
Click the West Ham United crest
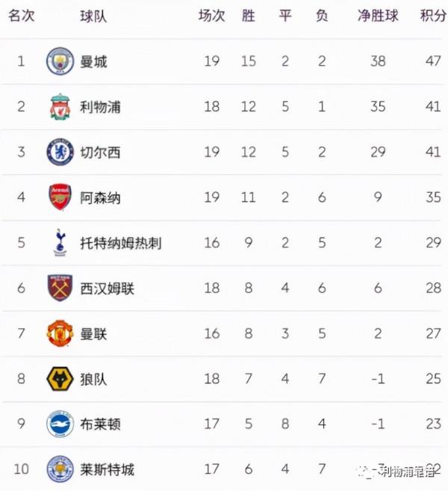(60, 288)
